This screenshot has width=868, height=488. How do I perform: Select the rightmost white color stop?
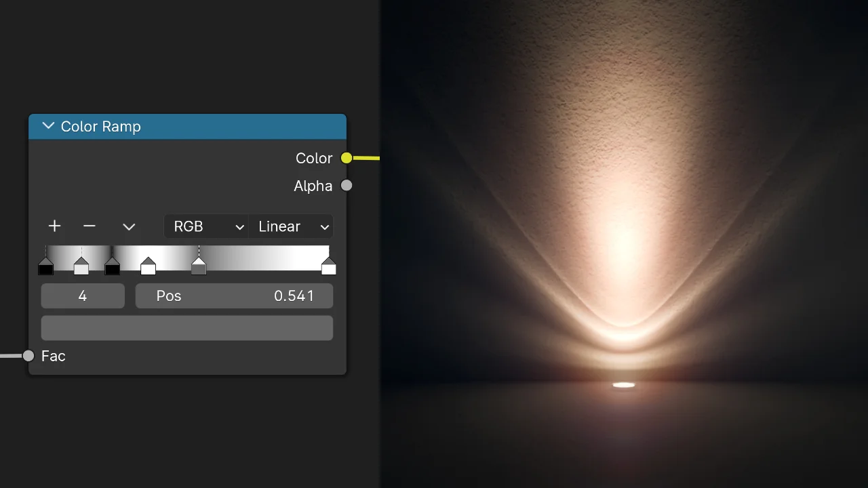pyautogui.click(x=329, y=267)
